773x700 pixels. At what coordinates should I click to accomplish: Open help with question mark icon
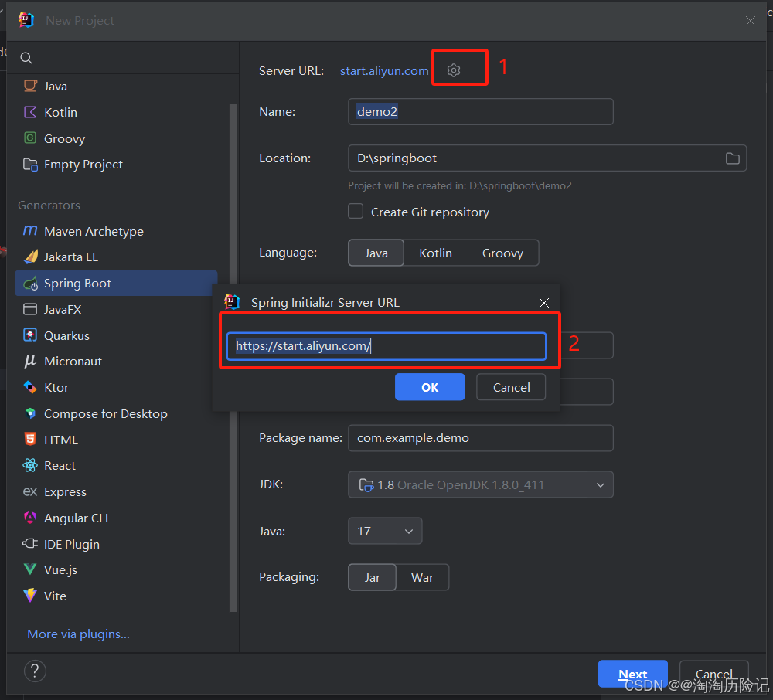click(x=35, y=671)
